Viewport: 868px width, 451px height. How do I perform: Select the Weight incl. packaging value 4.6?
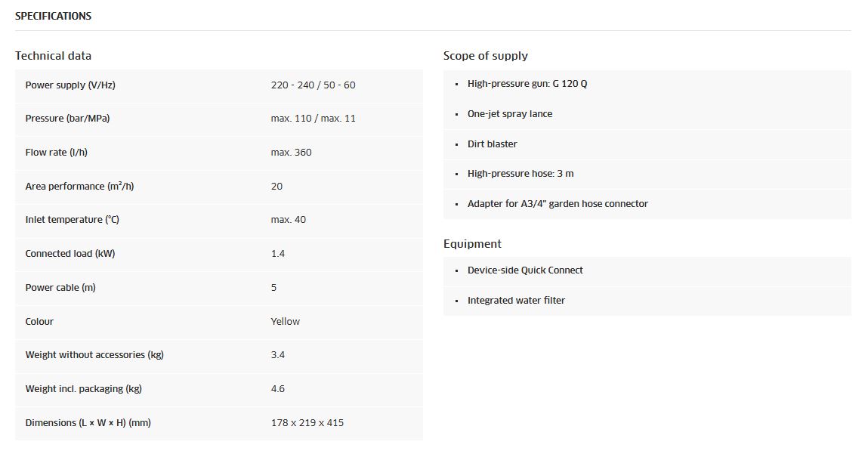[278, 389]
